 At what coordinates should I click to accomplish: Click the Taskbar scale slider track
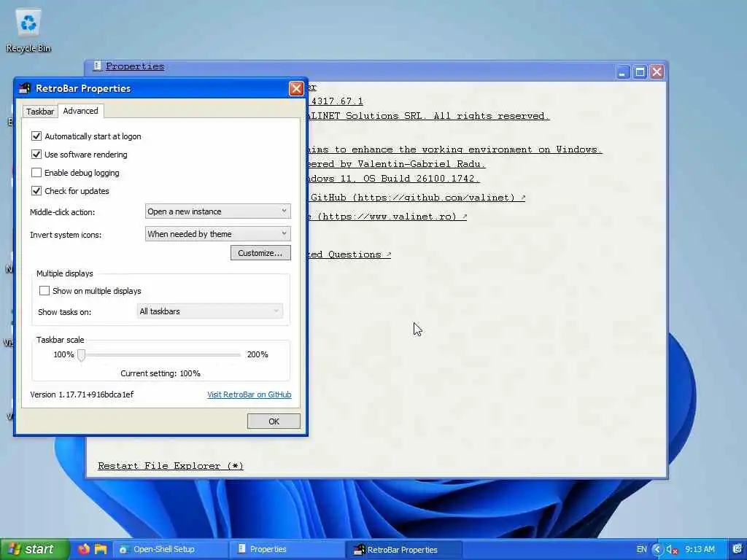[160, 355]
